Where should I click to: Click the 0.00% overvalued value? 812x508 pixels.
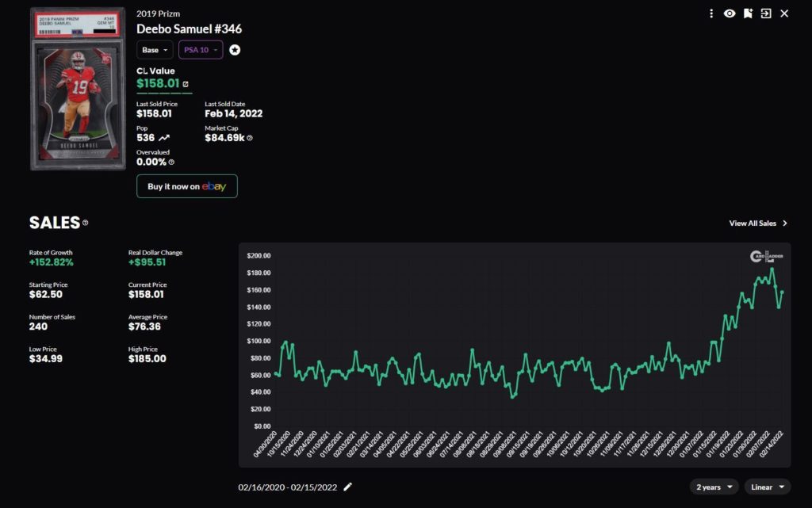click(151, 162)
